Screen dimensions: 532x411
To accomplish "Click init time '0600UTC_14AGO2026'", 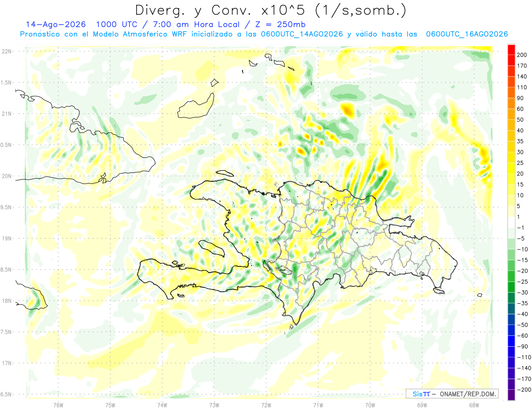I will tap(302, 34).
